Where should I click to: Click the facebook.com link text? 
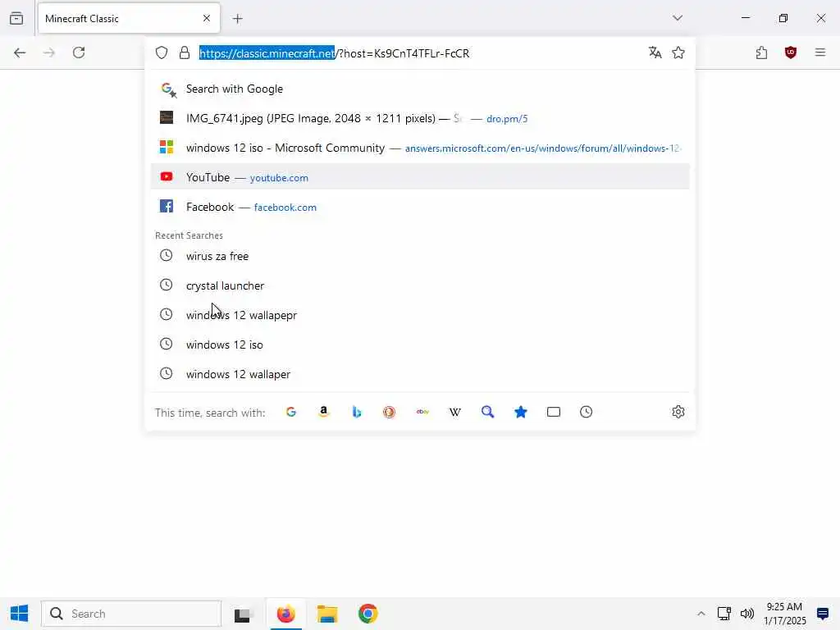tap(285, 208)
